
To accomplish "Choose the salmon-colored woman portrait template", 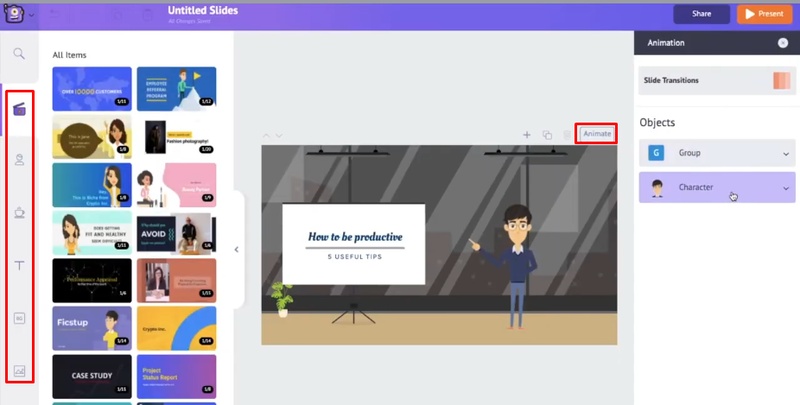I will (x=177, y=281).
